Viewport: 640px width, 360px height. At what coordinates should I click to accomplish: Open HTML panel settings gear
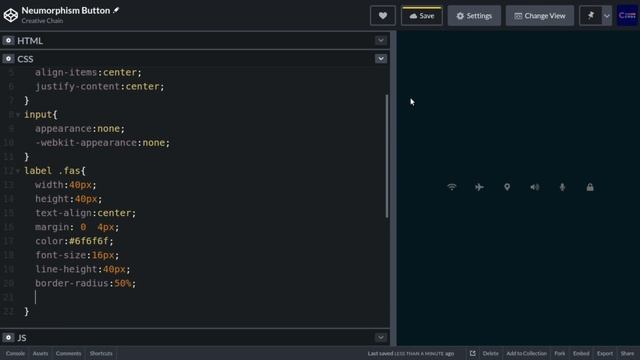pos(8,40)
